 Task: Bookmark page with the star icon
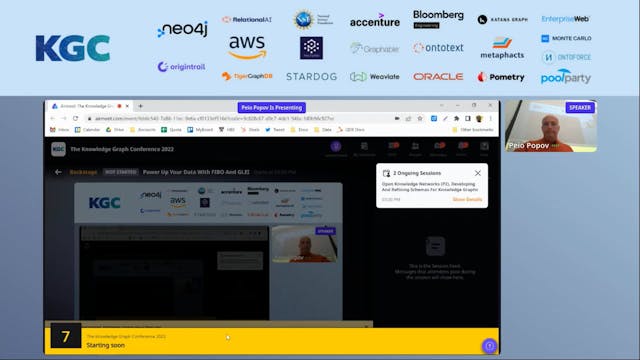(x=420, y=118)
